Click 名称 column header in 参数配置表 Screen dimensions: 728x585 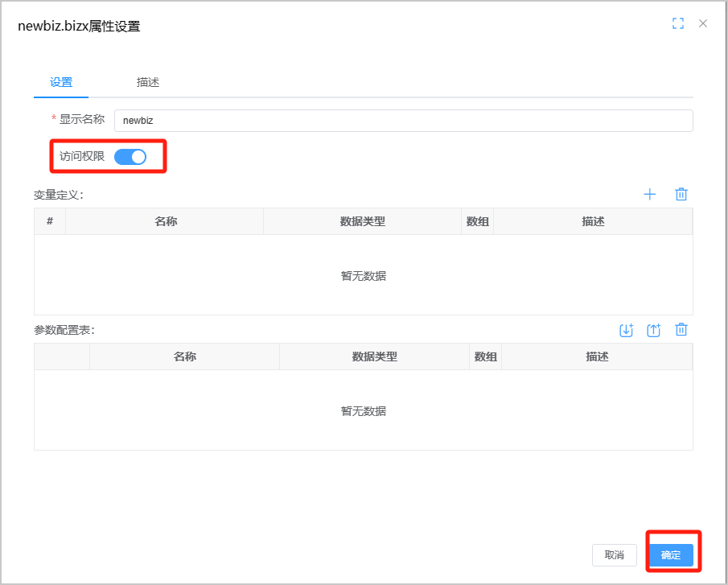tap(185, 356)
